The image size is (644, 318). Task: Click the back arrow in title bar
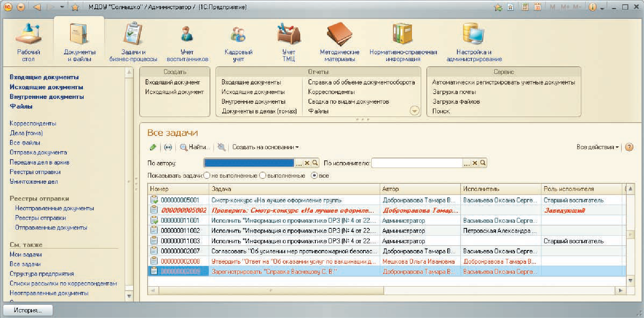(37, 7)
